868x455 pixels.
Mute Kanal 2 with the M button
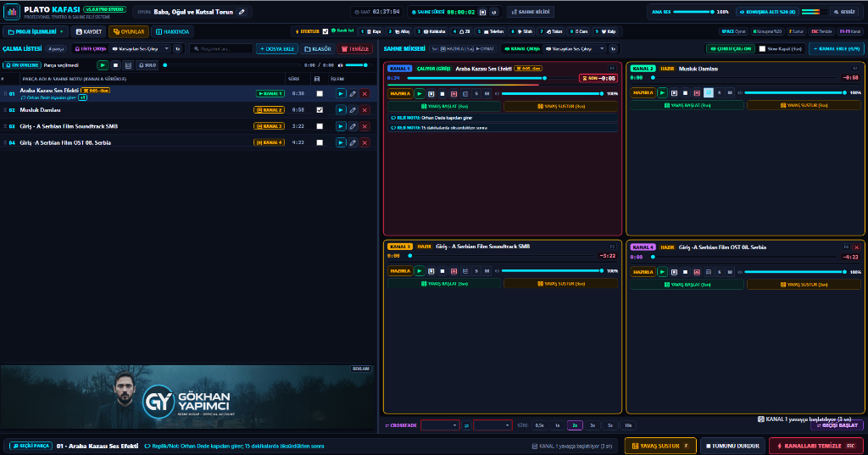pyautogui.click(x=730, y=92)
